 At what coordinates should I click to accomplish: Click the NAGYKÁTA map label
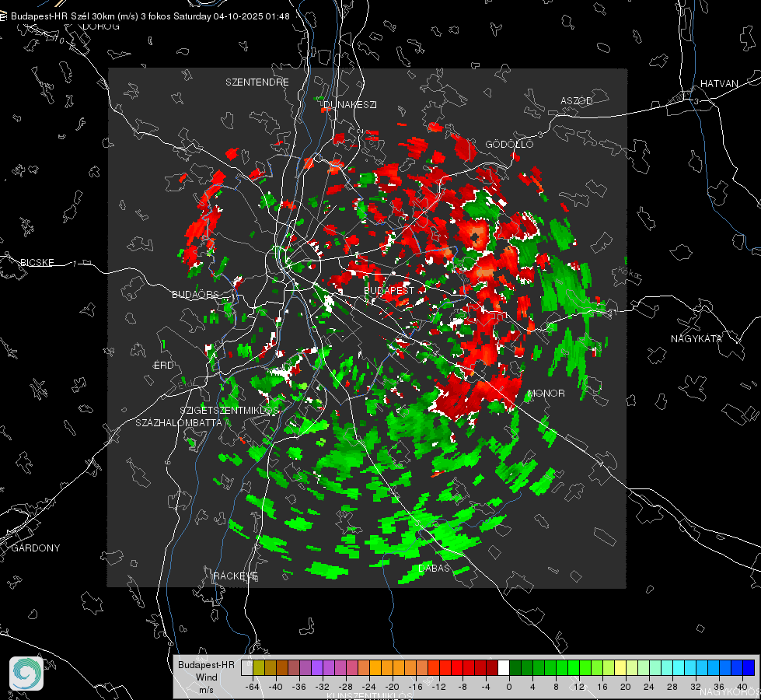pyautogui.click(x=696, y=339)
